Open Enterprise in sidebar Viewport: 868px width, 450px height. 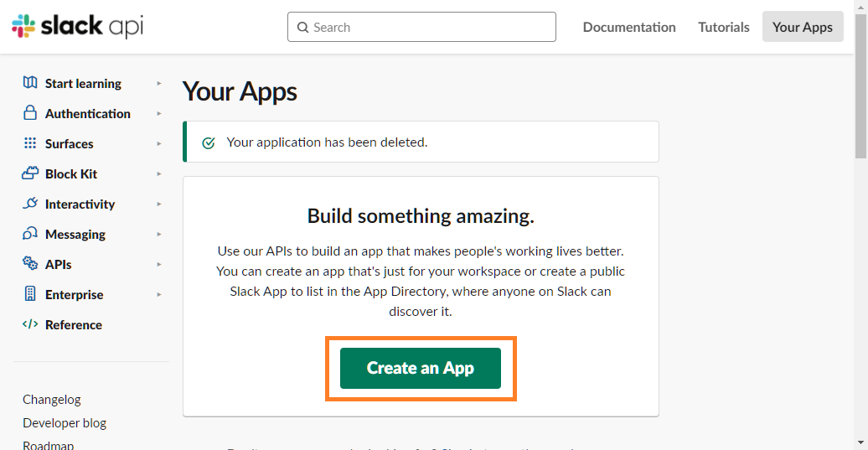pos(75,294)
